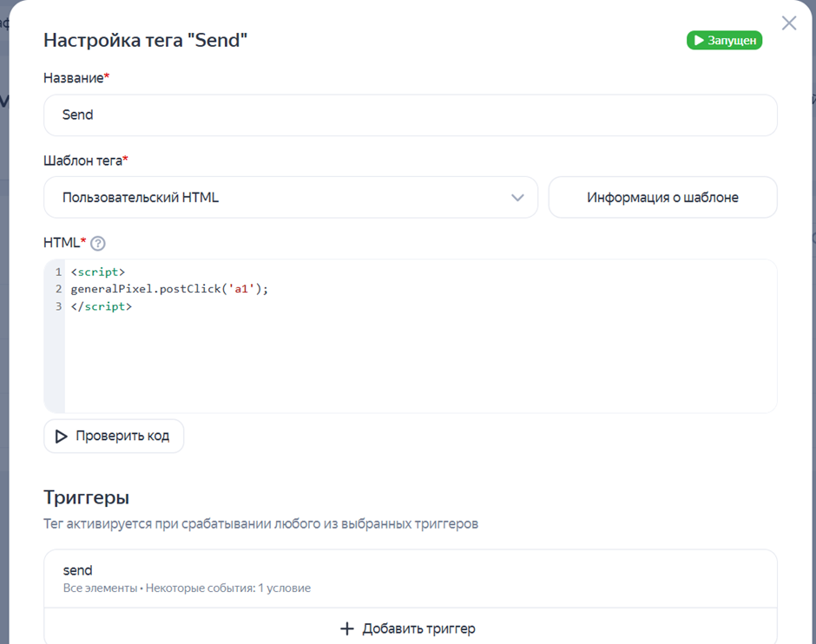Place cursor on the closing </script> line
This screenshot has width=816, height=644.
102,306
